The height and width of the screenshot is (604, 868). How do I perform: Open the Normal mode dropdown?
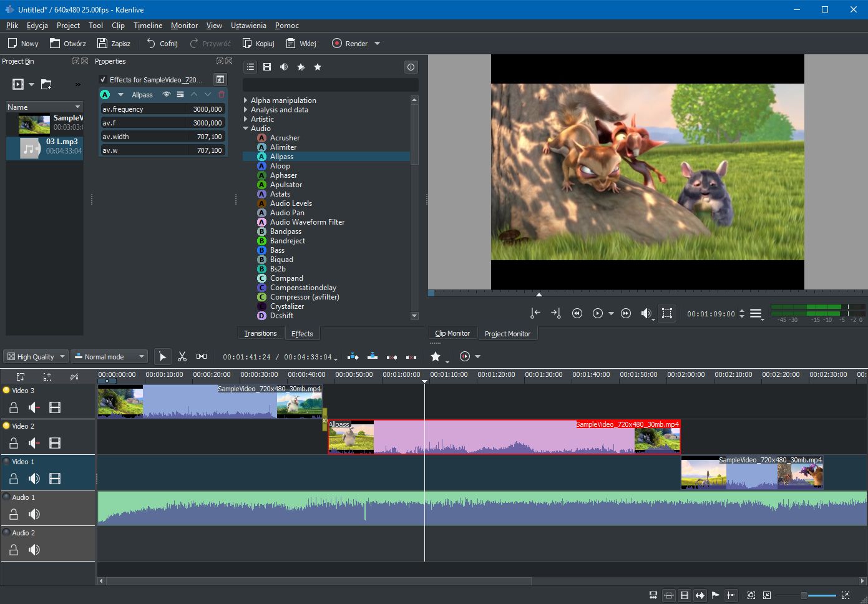pos(109,357)
